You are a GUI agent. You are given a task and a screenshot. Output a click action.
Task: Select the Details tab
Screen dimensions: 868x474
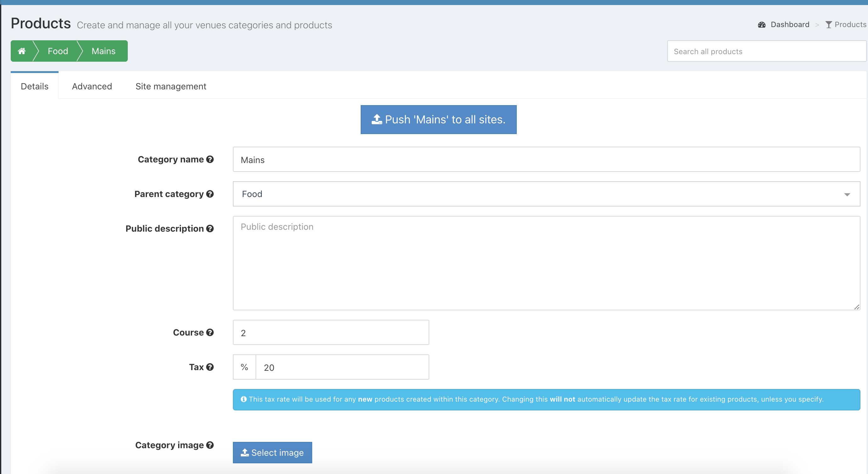coord(34,86)
